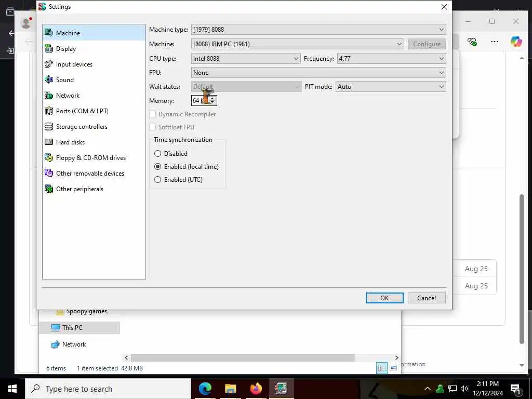The height and width of the screenshot is (399, 532).
Task: Switch Explorer to large icons view
Action: point(393,368)
